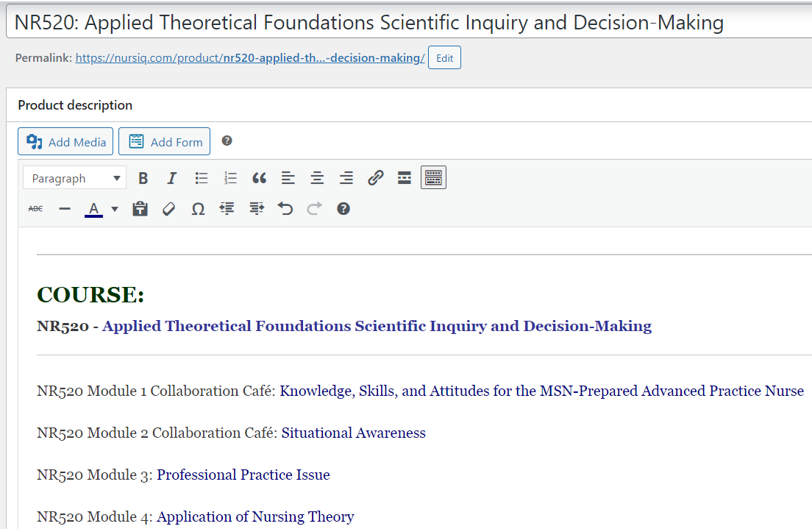Insert a numbered list
The image size is (812, 529).
(x=230, y=178)
